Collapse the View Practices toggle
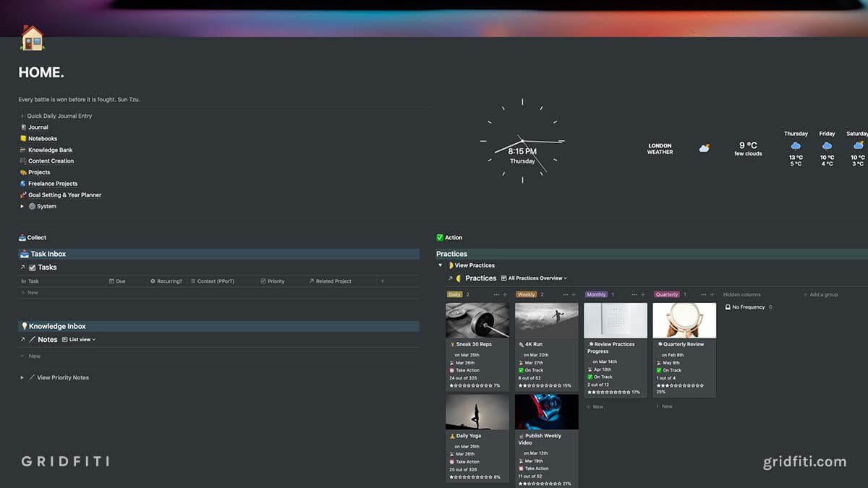Viewport: 868px width, 488px height. (440, 265)
